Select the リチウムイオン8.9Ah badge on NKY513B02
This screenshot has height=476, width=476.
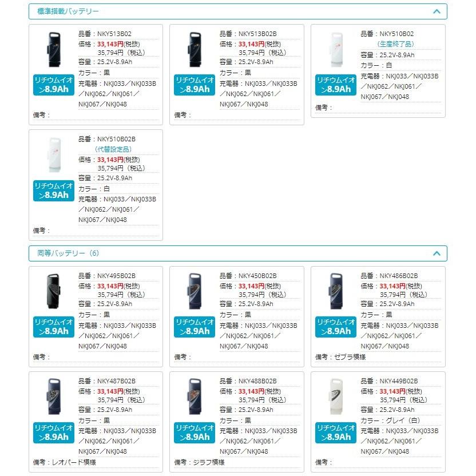[x=53, y=86]
